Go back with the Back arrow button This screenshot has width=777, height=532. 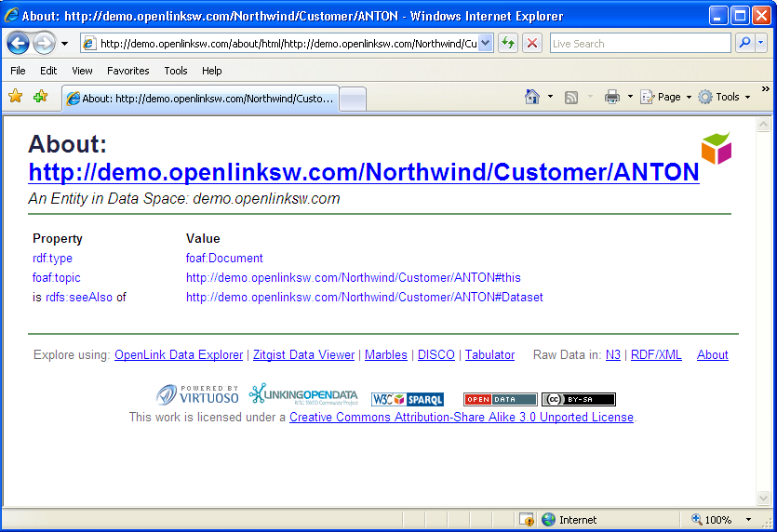(x=19, y=44)
